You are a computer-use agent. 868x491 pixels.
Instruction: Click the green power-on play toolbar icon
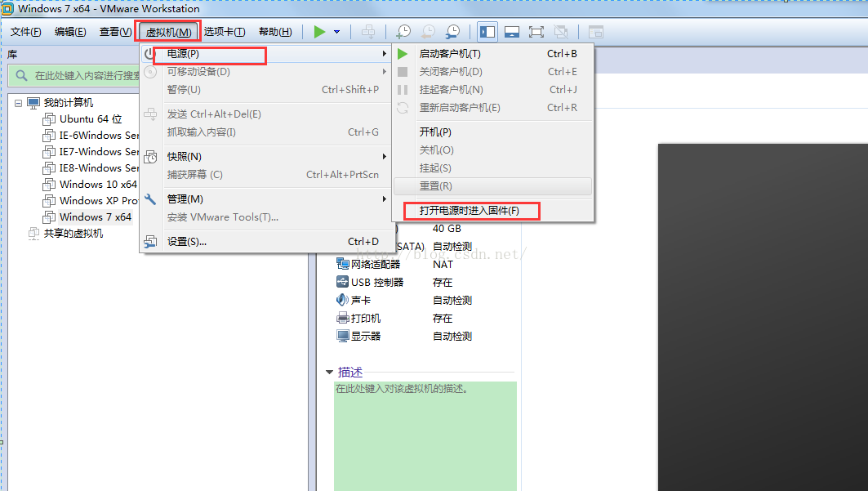(x=319, y=32)
